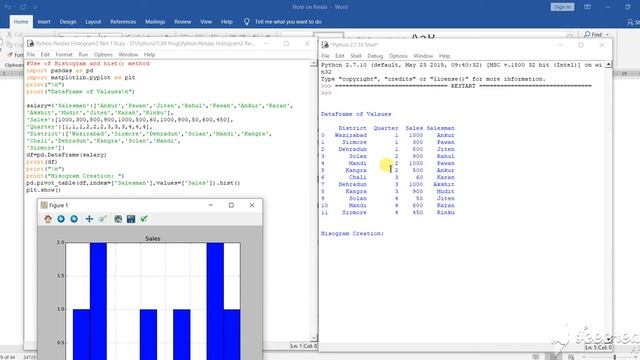Click Tell me what you want to do
This screenshot has height=360, width=640.
(x=288, y=22)
